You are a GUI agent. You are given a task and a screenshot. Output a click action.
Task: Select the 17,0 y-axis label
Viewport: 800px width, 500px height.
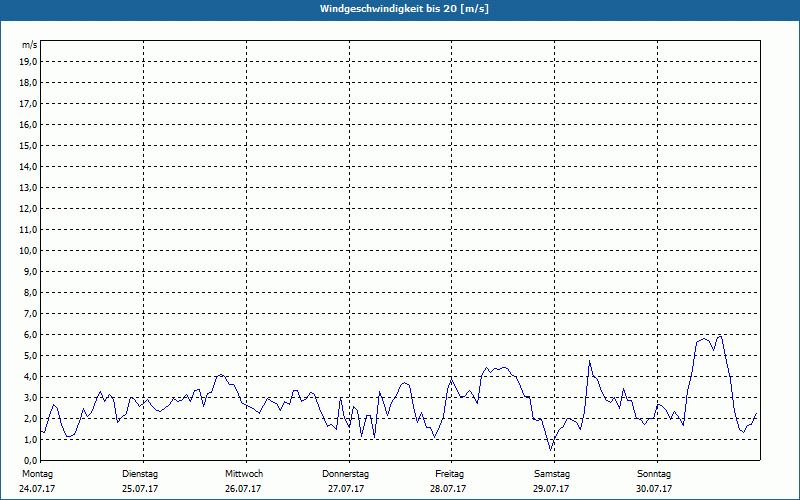tap(28, 104)
